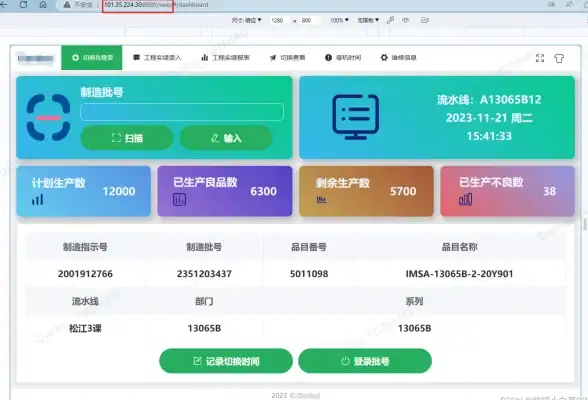Open the nav tab with bar-chart icon

[x=225, y=57]
